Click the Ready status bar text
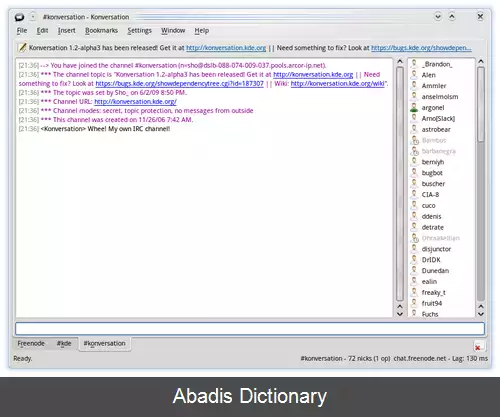The image size is (500, 417). coord(23,359)
